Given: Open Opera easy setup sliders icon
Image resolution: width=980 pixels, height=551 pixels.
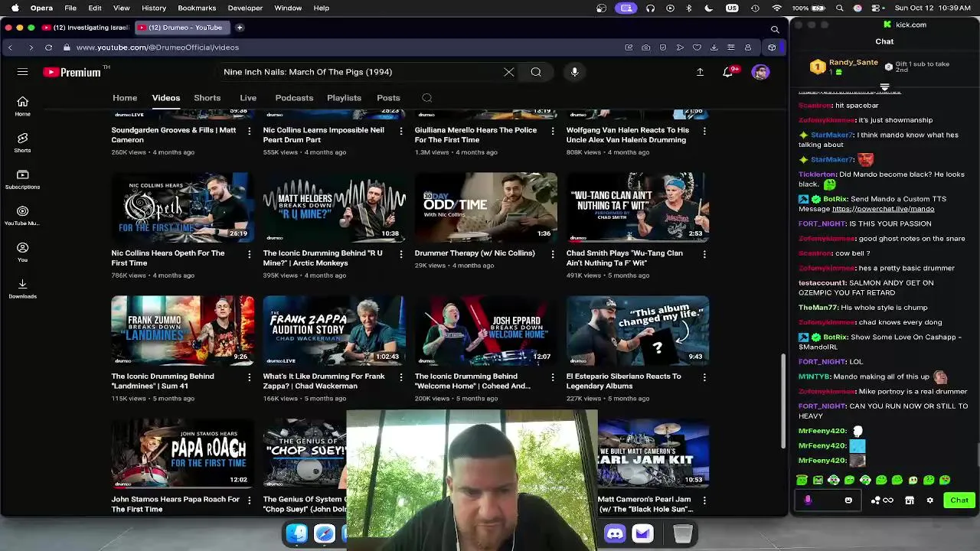Looking at the screenshot, I should (731, 47).
